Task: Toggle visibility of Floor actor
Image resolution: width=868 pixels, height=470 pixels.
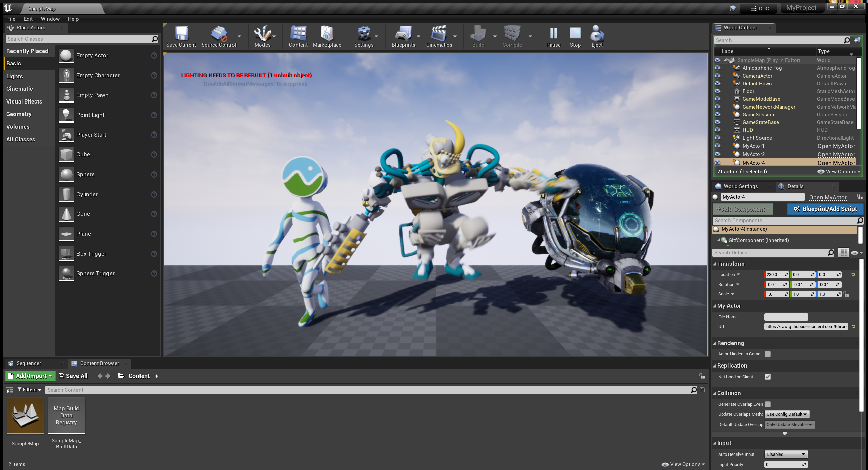Action: pyautogui.click(x=717, y=91)
